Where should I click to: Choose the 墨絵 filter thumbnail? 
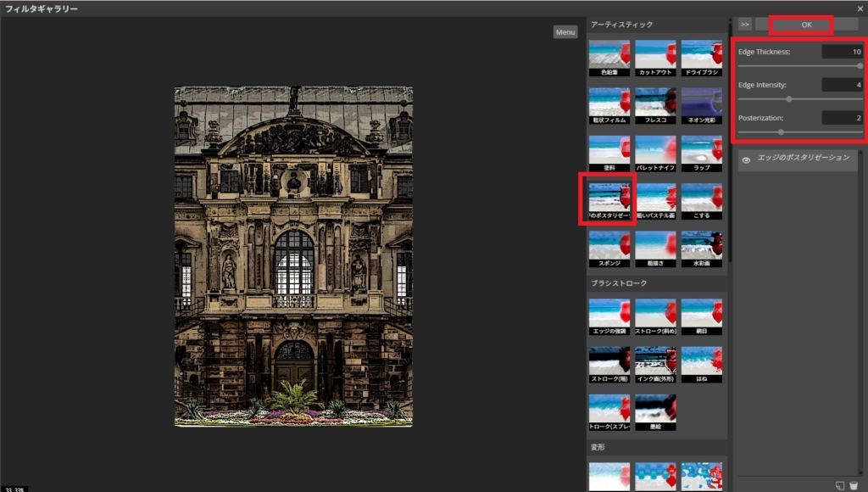pos(656,411)
